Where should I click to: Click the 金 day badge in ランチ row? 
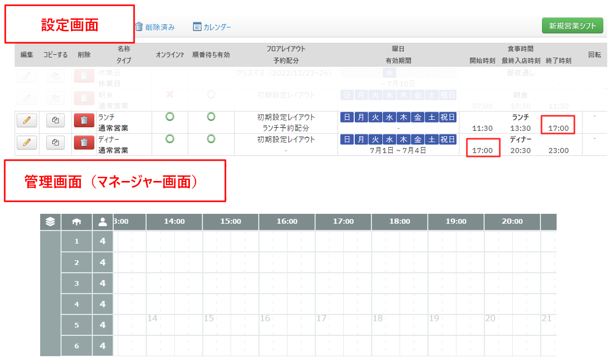point(418,117)
